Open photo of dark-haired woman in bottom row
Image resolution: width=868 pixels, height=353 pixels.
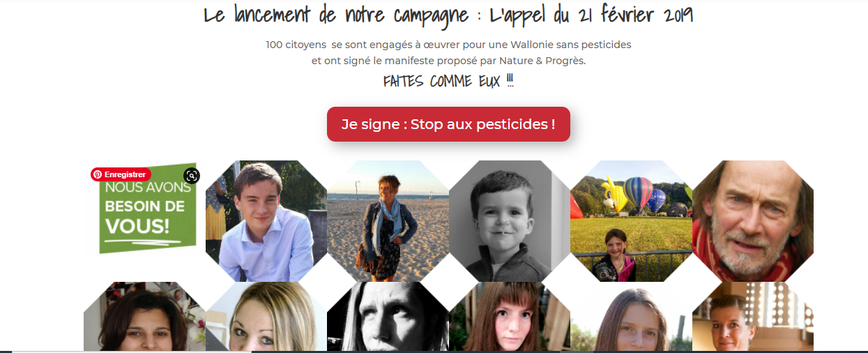[x=145, y=316]
